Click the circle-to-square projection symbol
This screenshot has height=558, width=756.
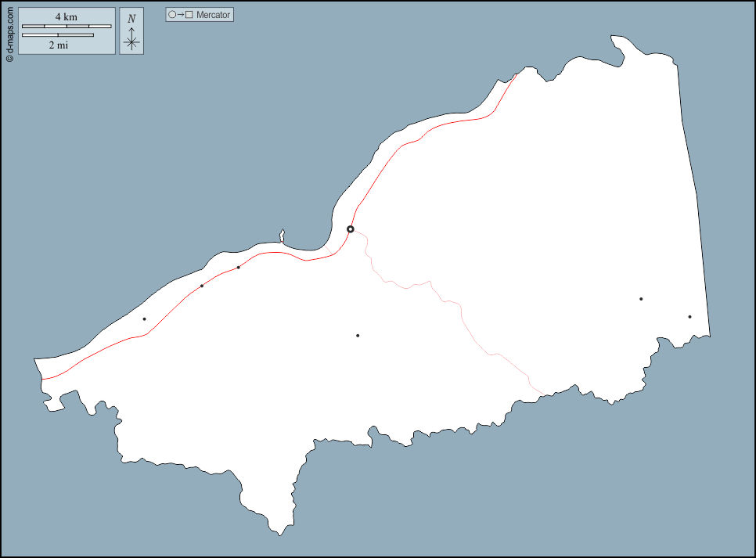(x=181, y=15)
